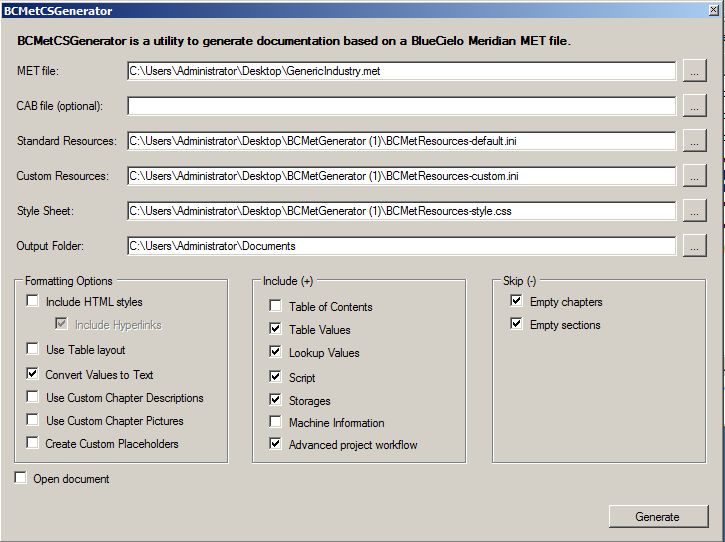Open browse dialog for CAB file
The width and height of the screenshot is (725, 542).
point(694,106)
